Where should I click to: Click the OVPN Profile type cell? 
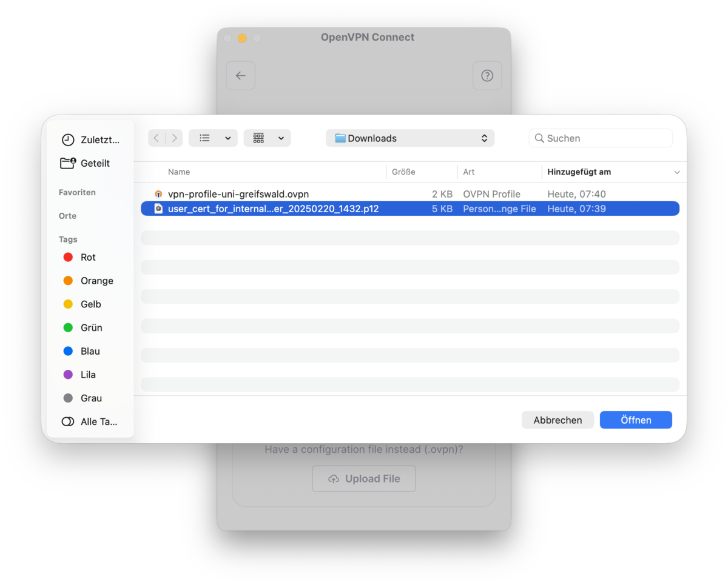(x=491, y=194)
